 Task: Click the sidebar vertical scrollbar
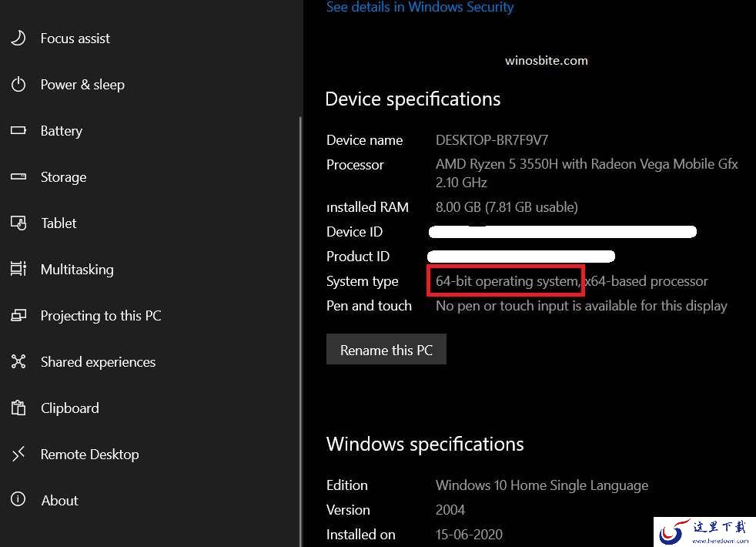(x=300, y=331)
